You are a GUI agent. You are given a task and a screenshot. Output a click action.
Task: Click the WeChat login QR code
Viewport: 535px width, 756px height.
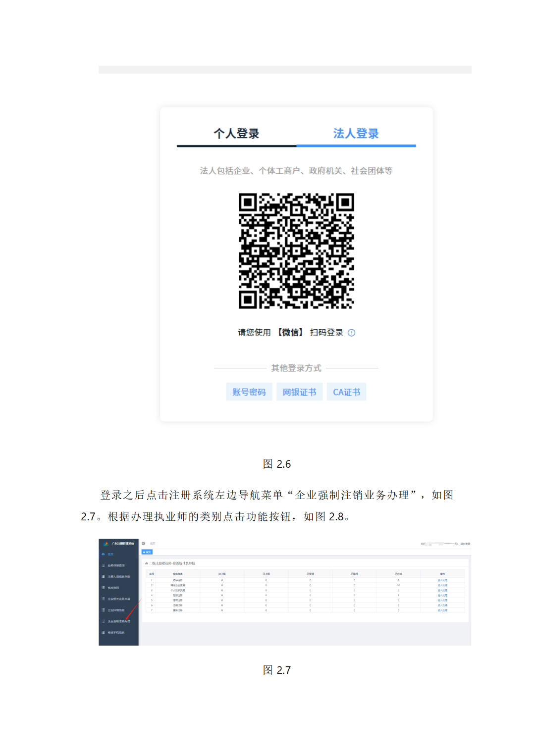[296, 251]
